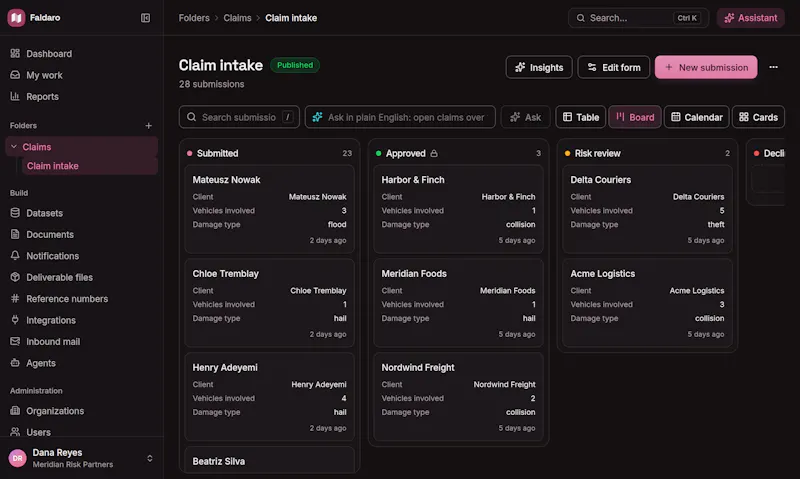
Task: Open the Assistant panel
Action: point(751,18)
